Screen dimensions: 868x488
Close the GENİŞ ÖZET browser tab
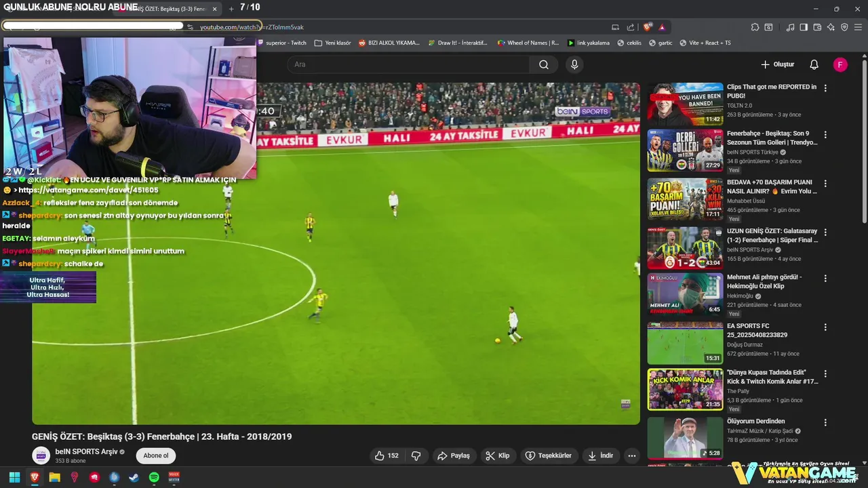(215, 9)
